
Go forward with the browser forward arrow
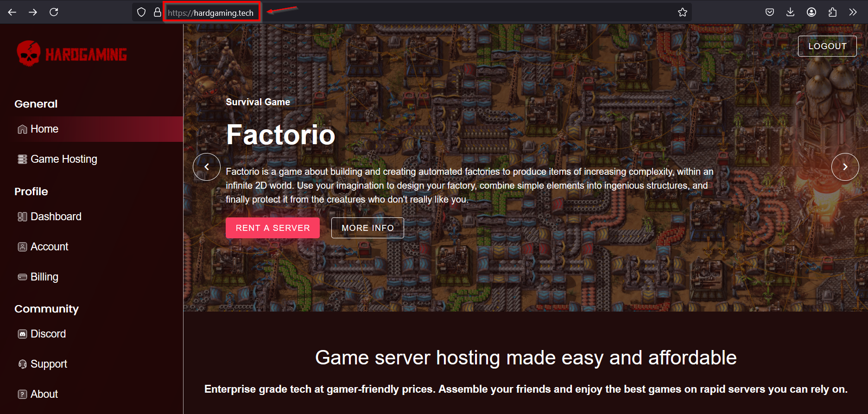(33, 12)
